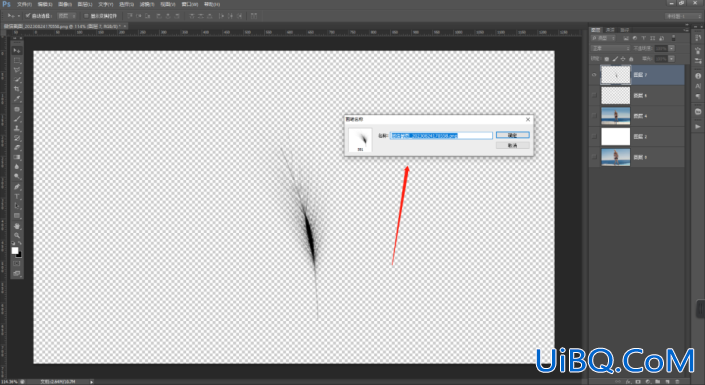Viewport: 705px width, 385px height.
Task: Toggle the auto-select checkbox in options bar
Action: (27, 16)
